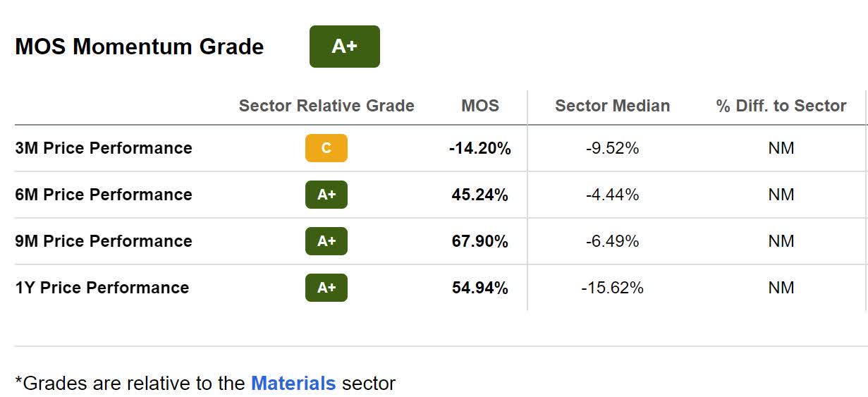This screenshot has width=868, height=397.
Task: Click the % Diff. to Sector header
Action: click(x=781, y=106)
